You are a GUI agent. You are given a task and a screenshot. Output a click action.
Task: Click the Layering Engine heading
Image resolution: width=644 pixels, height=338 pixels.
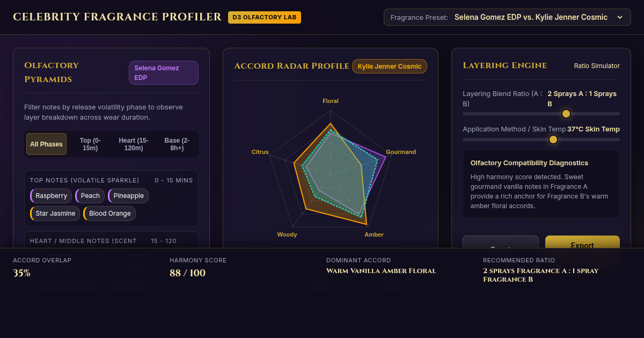click(x=505, y=65)
